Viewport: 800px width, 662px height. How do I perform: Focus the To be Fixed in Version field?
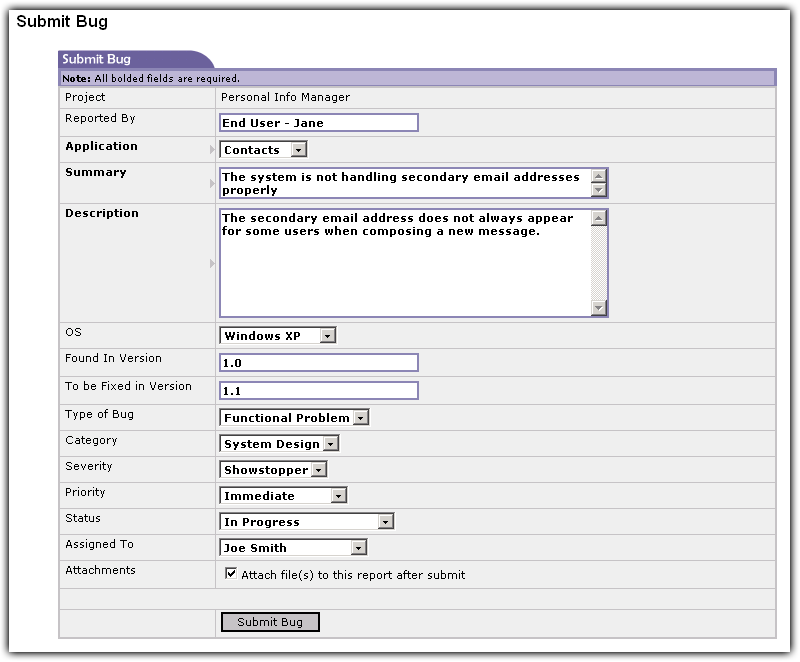click(318, 391)
